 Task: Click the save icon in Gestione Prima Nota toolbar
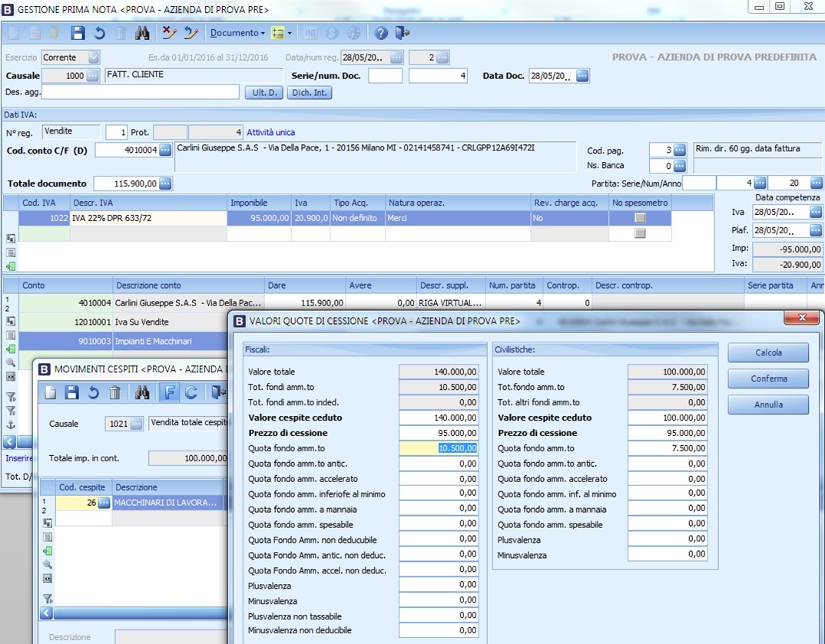(x=78, y=33)
